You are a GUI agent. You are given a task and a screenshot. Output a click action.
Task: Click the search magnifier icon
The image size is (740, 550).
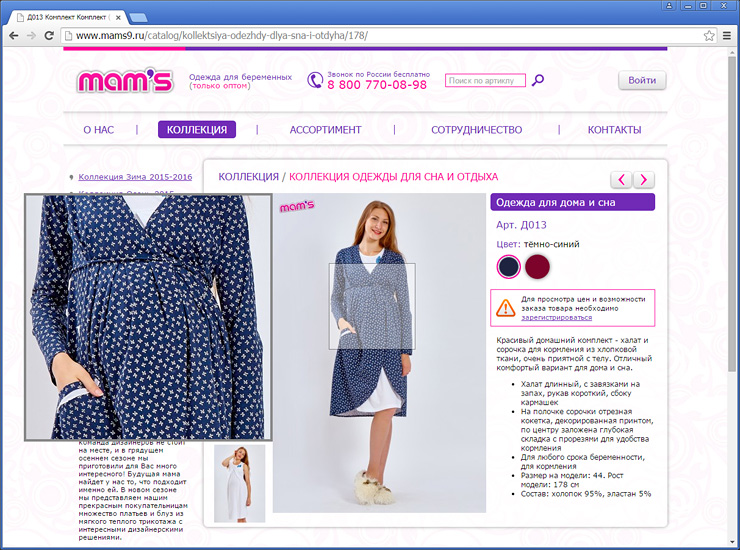tap(538, 81)
